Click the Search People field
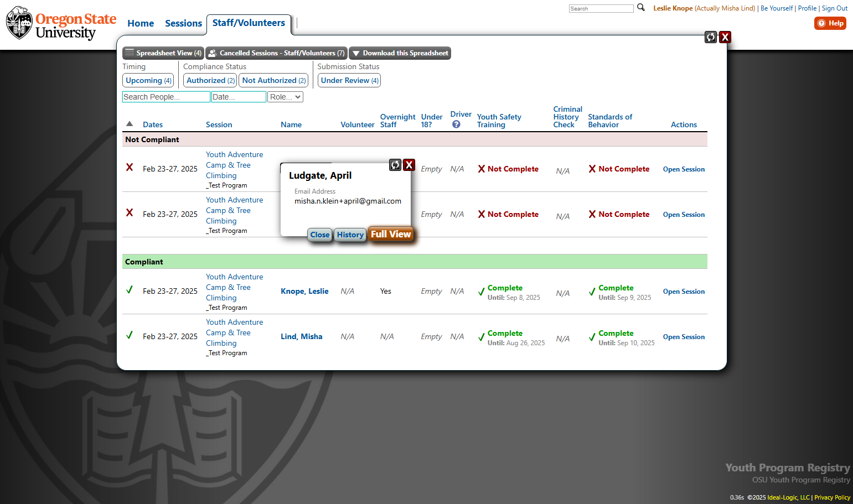Image resolution: width=853 pixels, height=504 pixels. pyautogui.click(x=166, y=97)
